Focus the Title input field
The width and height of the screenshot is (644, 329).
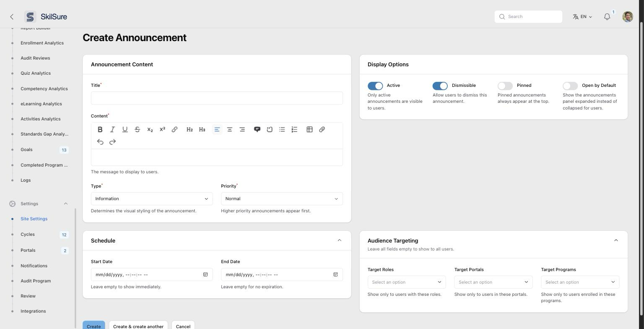point(217,98)
